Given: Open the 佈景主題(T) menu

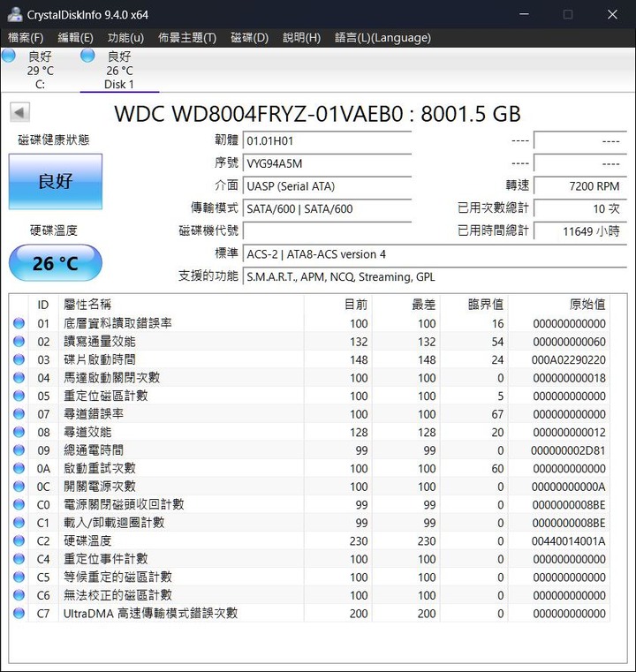Looking at the screenshot, I should pyautogui.click(x=187, y=38).
